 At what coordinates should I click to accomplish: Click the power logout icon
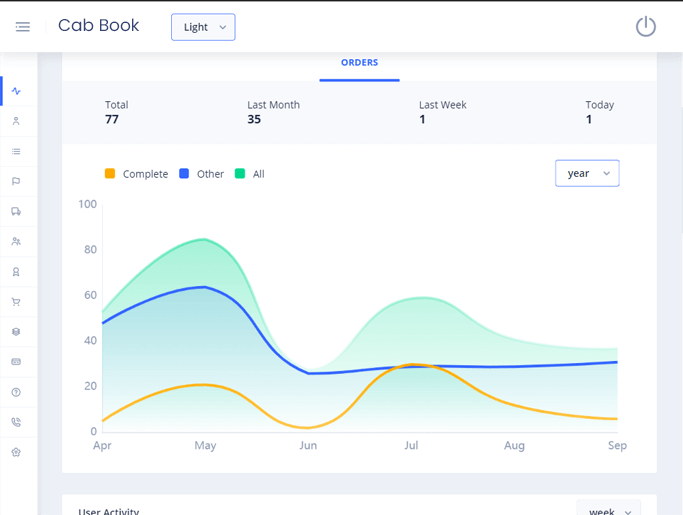click(x=645, y=27)
